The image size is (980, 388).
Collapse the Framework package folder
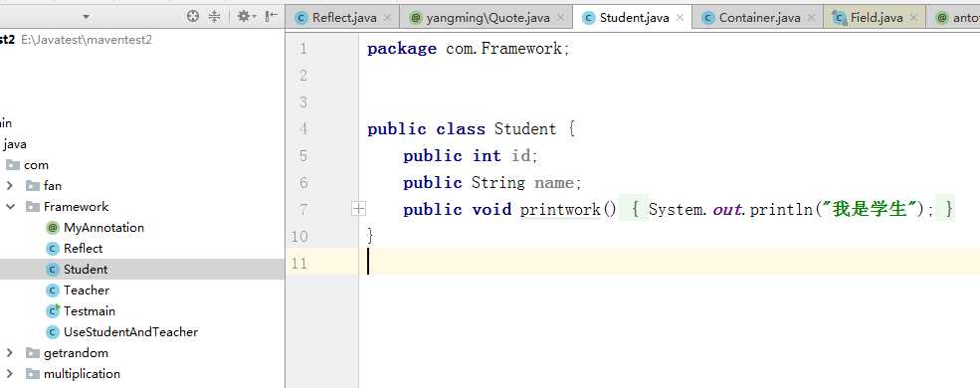coord(10,206)
